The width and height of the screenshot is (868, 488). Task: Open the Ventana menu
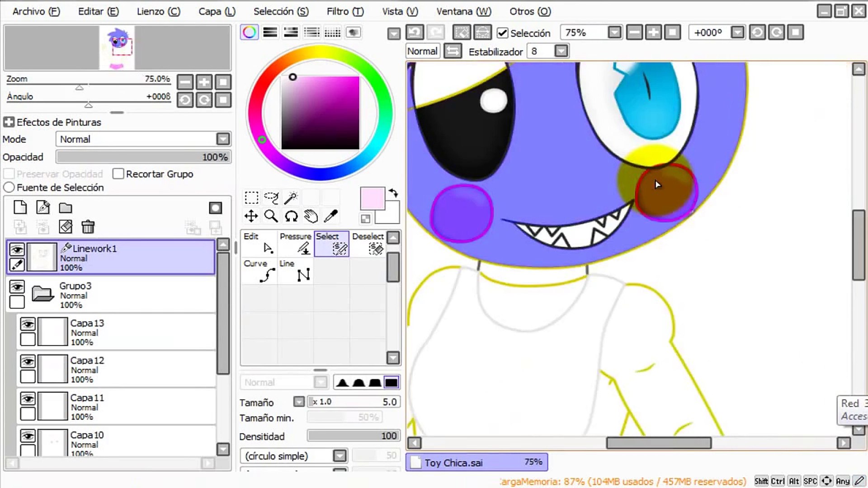pyautogui.click(x=464, y=11)
